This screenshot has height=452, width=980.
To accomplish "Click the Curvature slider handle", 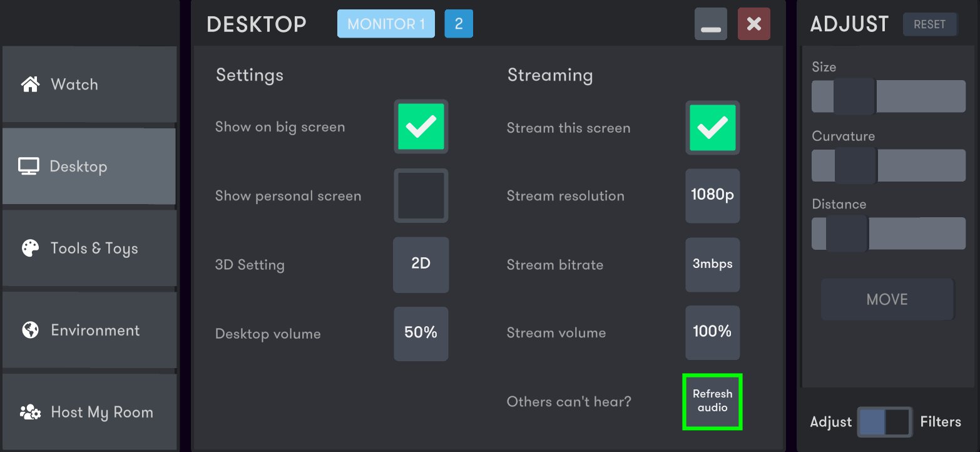I will (855, 165).
